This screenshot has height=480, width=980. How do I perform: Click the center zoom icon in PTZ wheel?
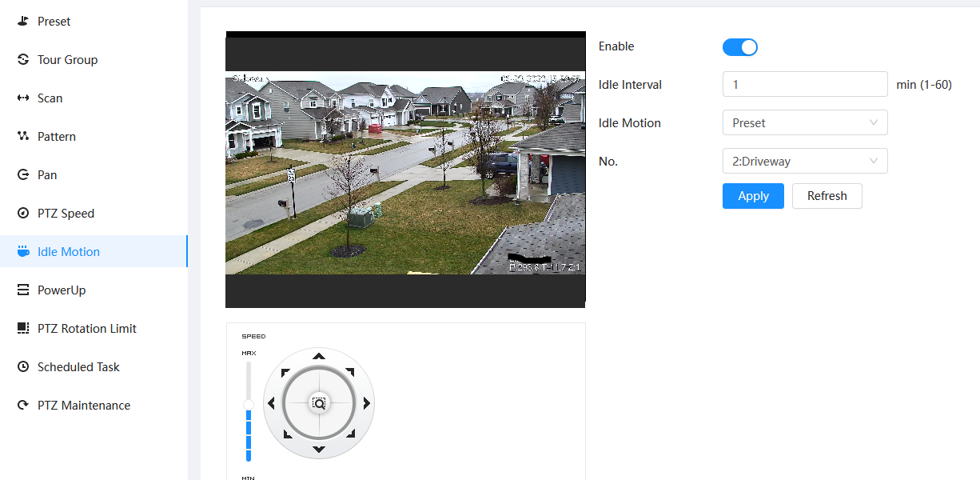coord(319,404)
